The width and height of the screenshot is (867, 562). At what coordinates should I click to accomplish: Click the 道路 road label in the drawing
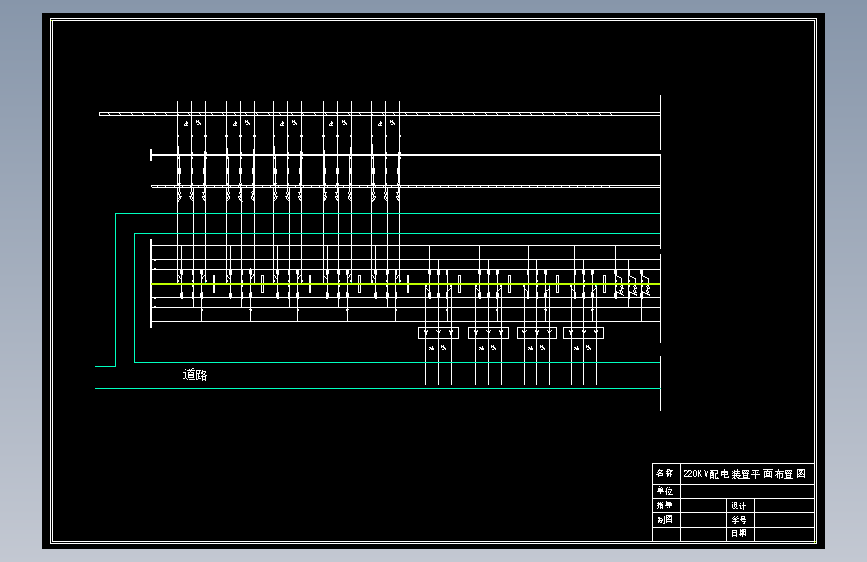click(x=195, y=375)
